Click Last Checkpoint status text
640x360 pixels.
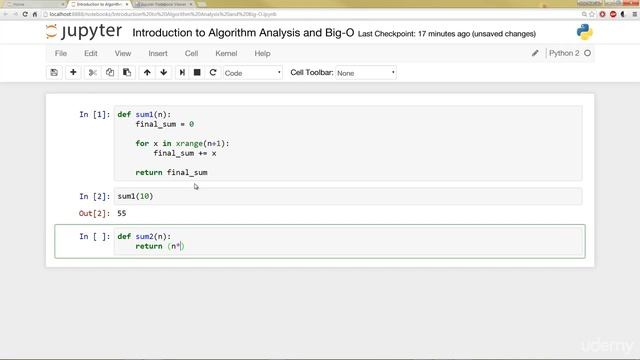pos(447,34)
